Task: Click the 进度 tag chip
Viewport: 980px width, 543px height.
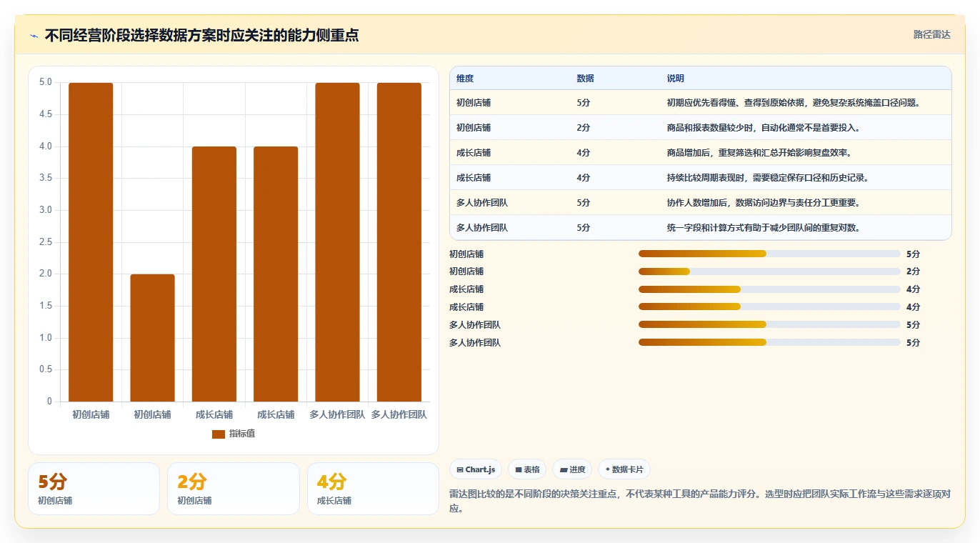Action: [x=572, y=469]
